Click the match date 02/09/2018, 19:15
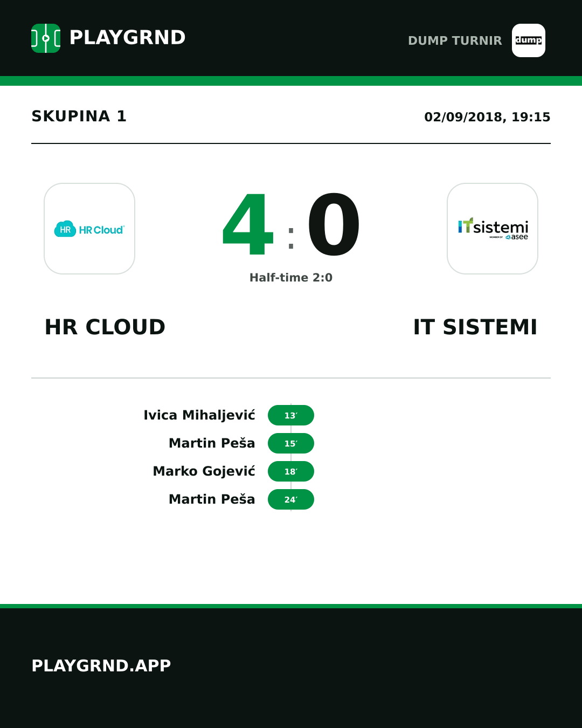This screenshot has width=582, height=728. coord(487,117)
